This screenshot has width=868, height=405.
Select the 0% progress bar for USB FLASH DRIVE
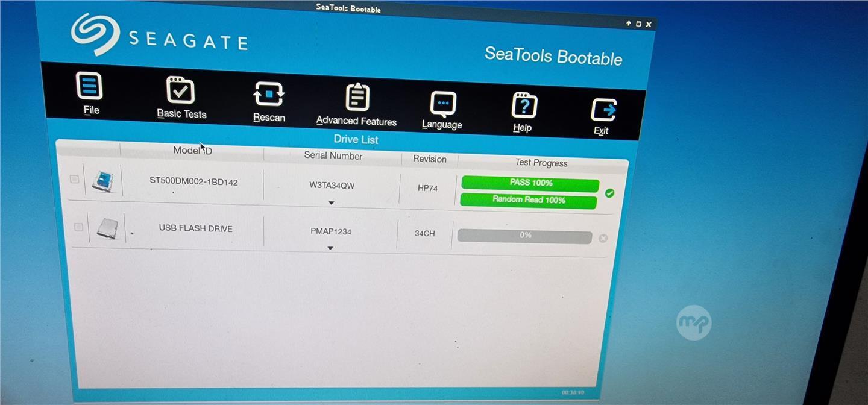524,236
